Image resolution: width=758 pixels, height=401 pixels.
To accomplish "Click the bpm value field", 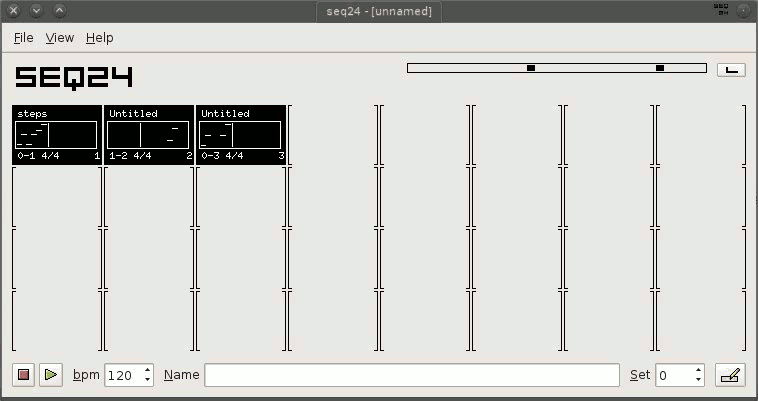I will 122,375.
